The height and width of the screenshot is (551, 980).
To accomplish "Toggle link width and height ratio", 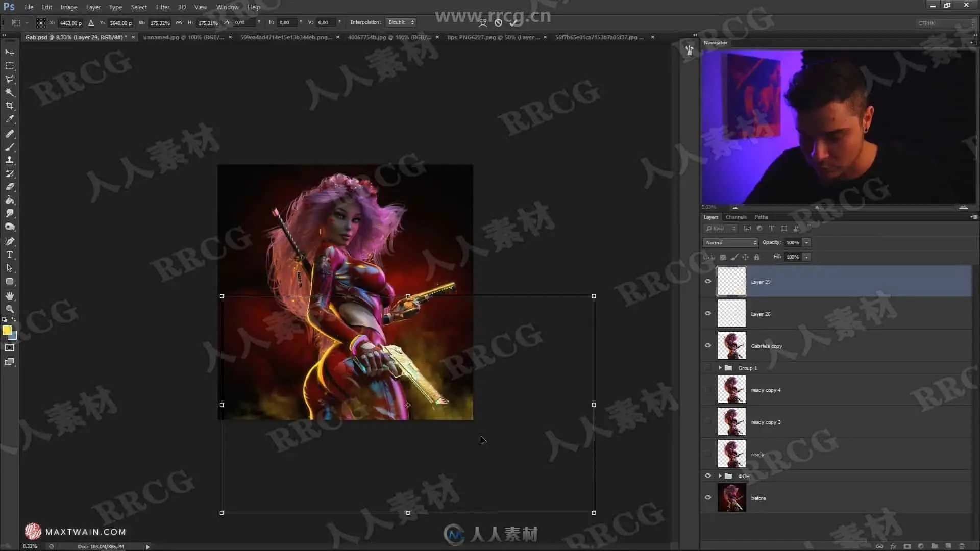I will 179,22.
